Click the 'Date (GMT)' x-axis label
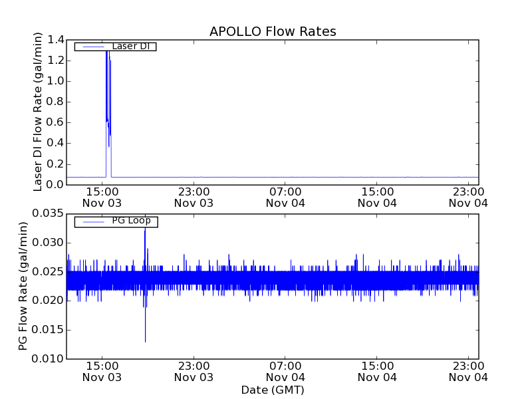The width and height of the screenshot is (532, 399). (x=273, y=390)
